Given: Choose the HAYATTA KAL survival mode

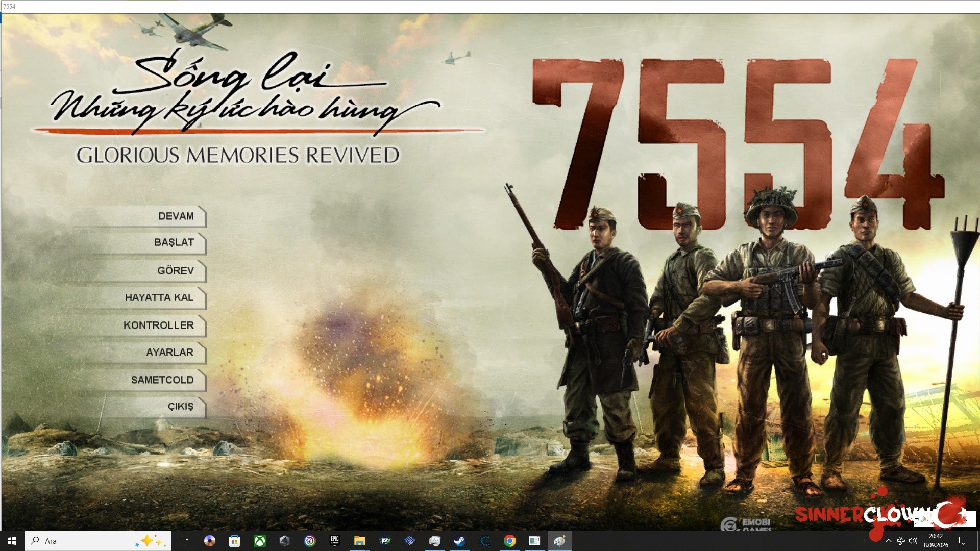Looking at the screenshot, I should coord(159,297).
